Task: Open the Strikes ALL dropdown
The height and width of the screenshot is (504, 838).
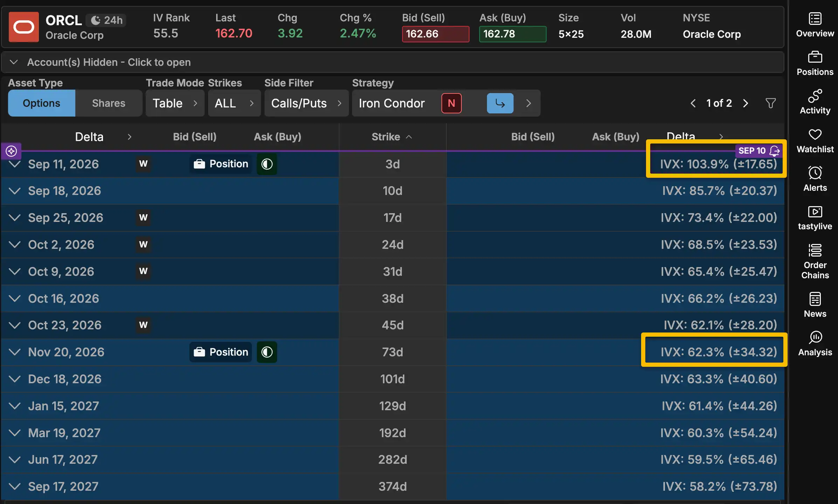Action: tap(234, 103)
